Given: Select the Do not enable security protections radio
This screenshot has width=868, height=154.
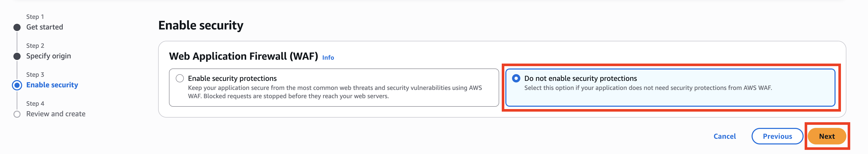Looking at the screenshot, I should click(x=516, y=78).
